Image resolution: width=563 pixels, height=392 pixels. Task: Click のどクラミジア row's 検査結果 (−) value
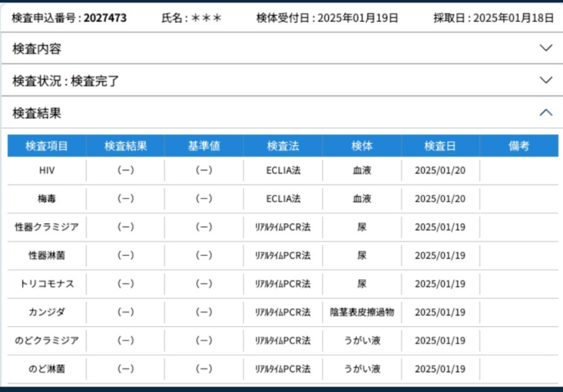125,341
